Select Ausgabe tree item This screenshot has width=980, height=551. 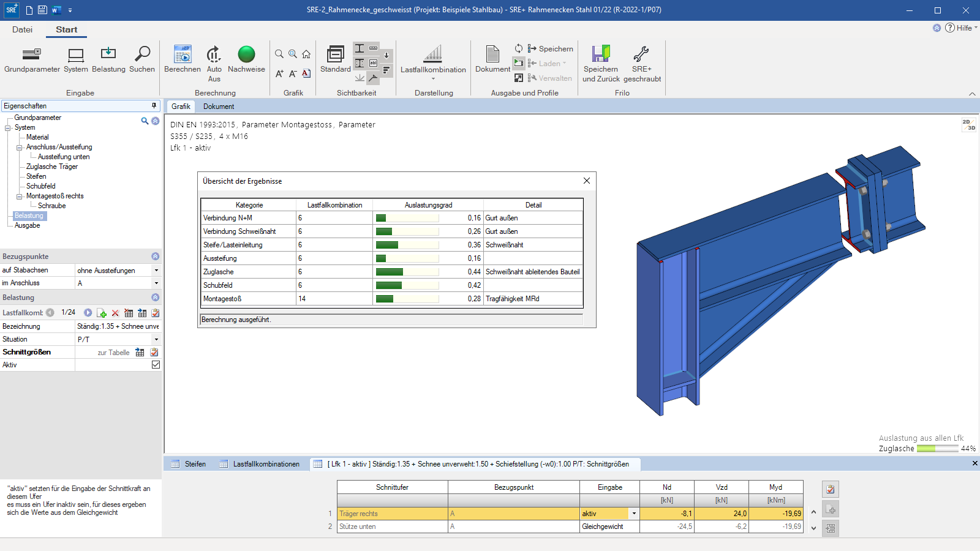28,225
